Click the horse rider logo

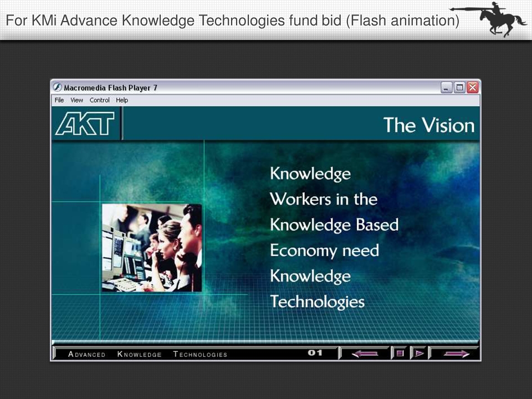489,19
